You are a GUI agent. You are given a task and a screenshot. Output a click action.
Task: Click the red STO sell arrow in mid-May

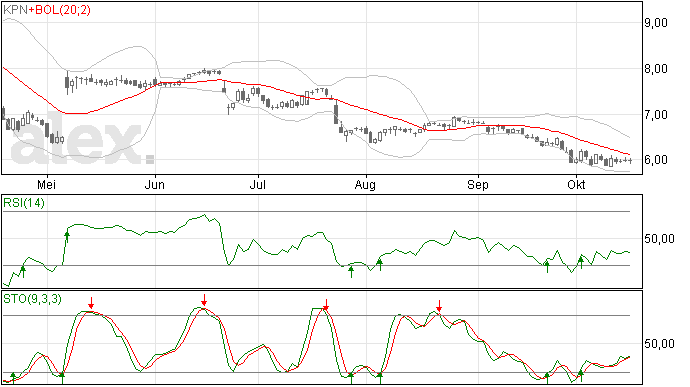point(91,303)
